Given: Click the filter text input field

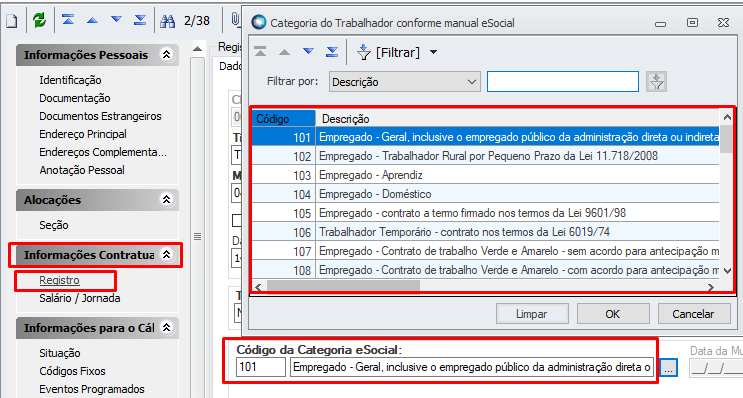Looking at the screenshot, I should click(563, 81).
